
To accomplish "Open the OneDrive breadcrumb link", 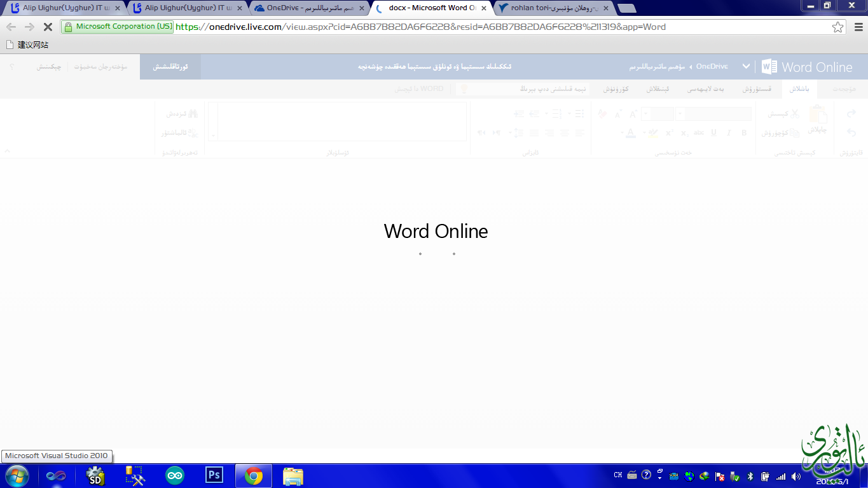I will pyautogui.click(x=712, y=66).
